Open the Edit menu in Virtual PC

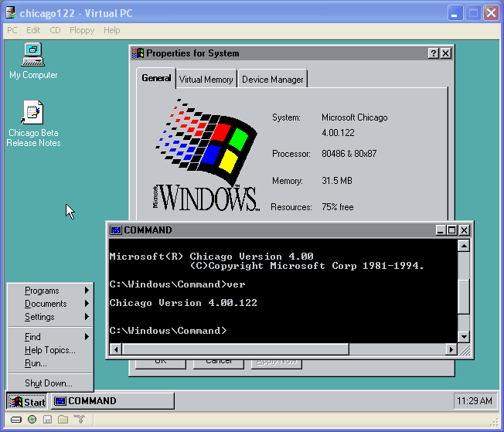click(x=33, y=30)
